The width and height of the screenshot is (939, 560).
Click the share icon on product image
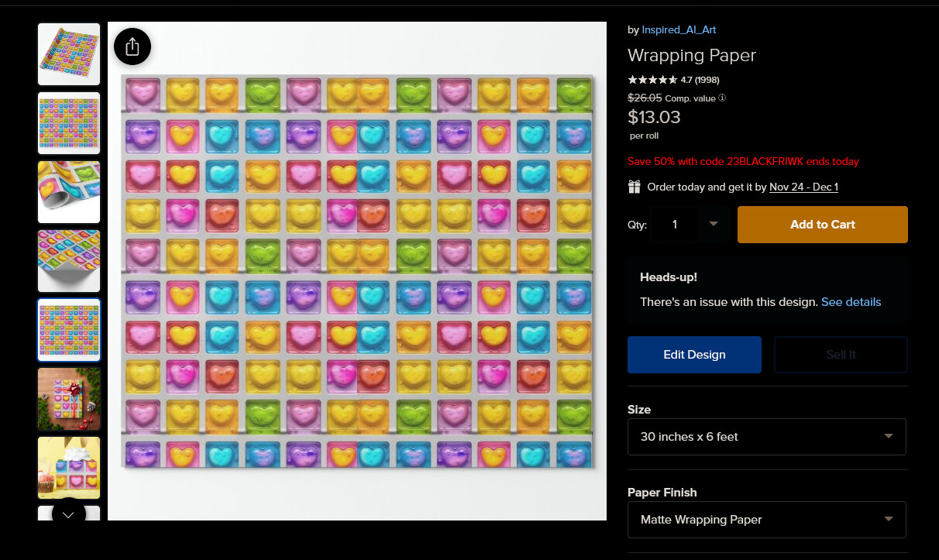click(132, 46)
